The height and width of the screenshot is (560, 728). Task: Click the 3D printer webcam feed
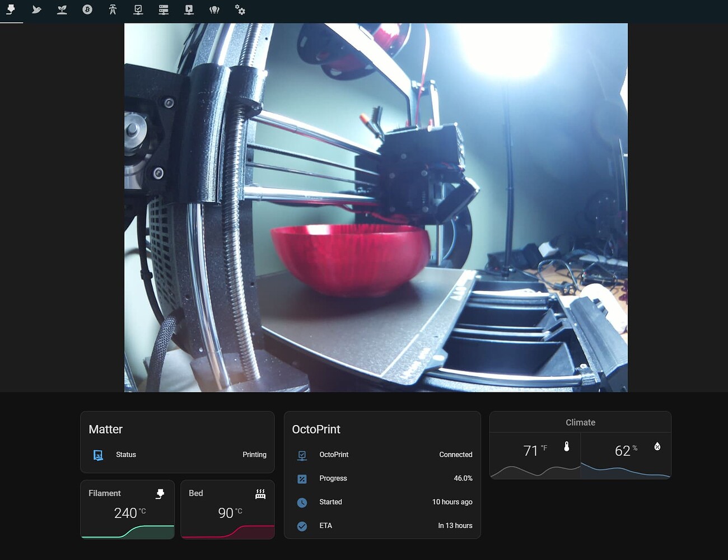pyautogui.click(x=375, y=207)
